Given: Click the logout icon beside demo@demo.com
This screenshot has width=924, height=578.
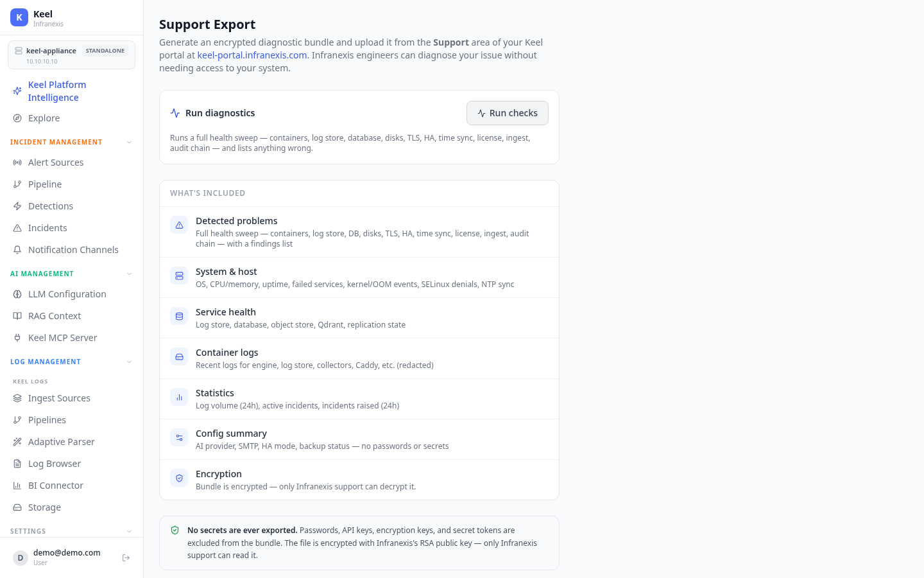Looking at the screenshot, I should pyautogui.click(x=126, y=557).
